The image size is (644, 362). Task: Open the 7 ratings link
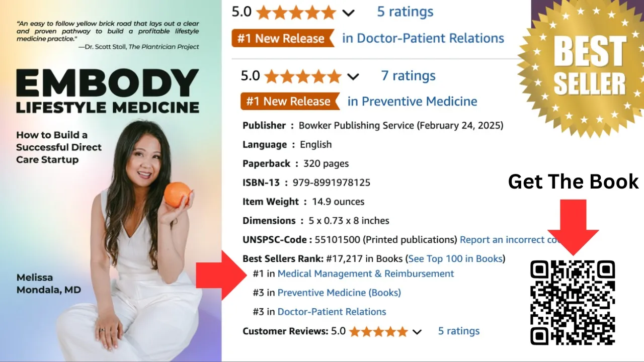408,76
